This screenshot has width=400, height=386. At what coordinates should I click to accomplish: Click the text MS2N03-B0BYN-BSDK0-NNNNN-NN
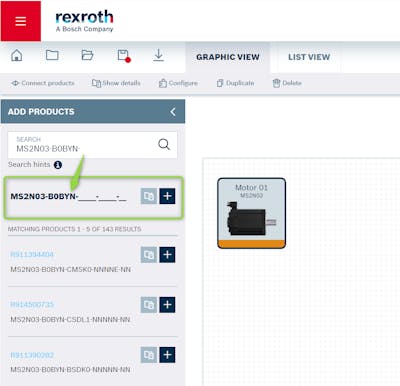(x=70, y=370)
